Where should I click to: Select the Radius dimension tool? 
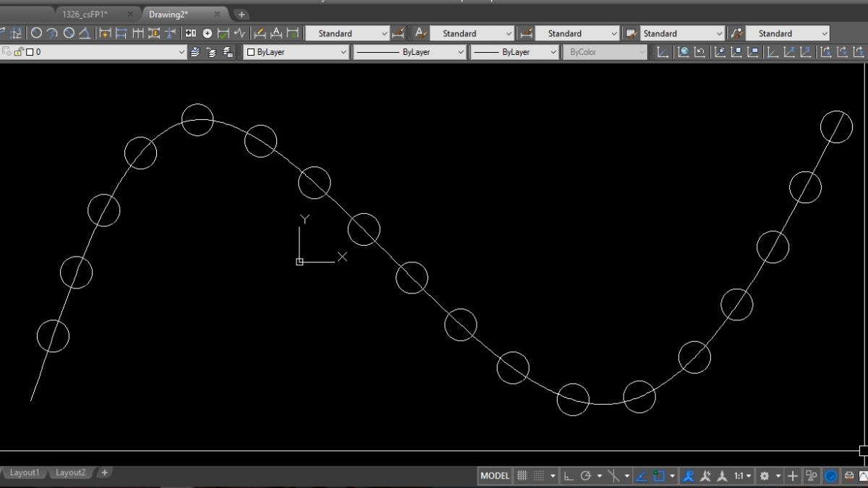[x=35, y=33]
